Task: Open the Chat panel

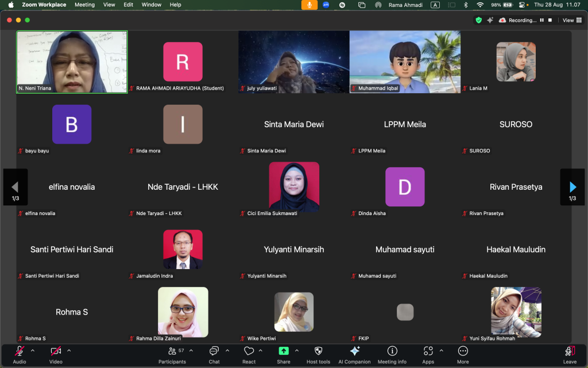Action: click(x=214, y=354)
